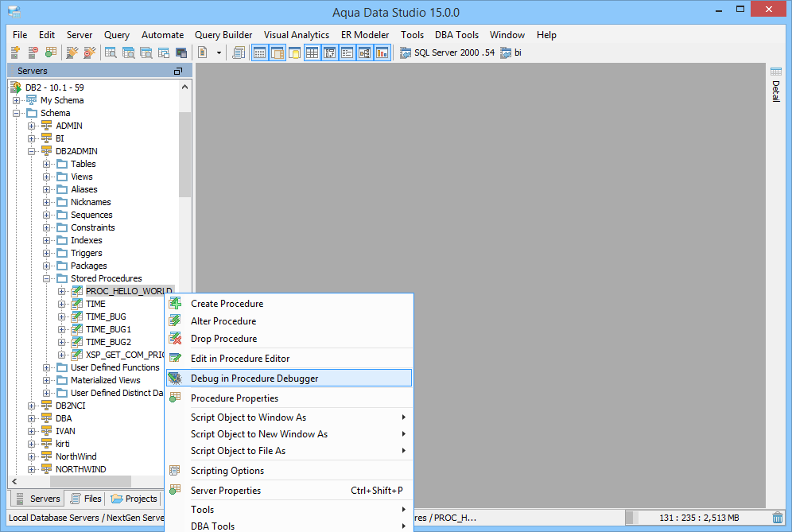This screenshot has height=532, width=792.
Task: Open the Detail side panel tab
Action: (x=776, y=85)
